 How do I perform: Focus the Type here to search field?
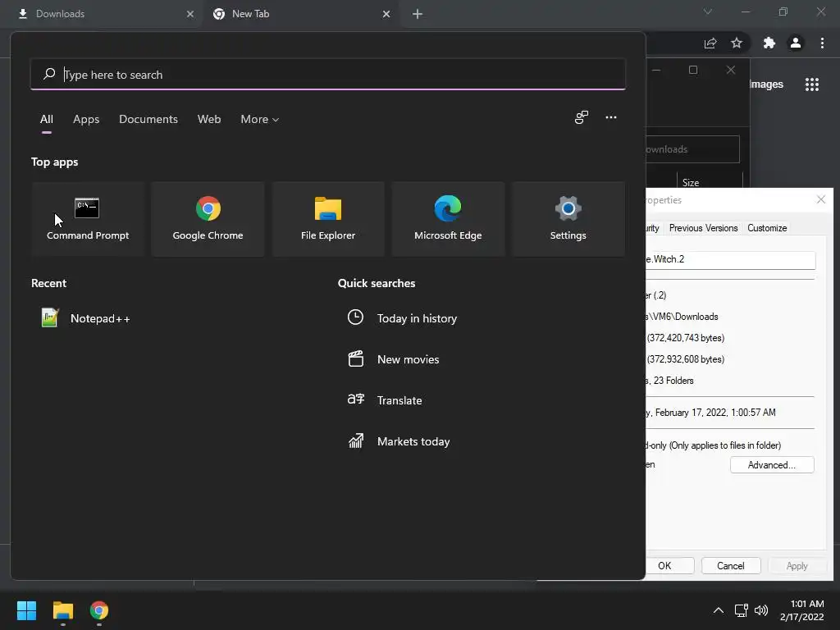click(x=328, y=75)
